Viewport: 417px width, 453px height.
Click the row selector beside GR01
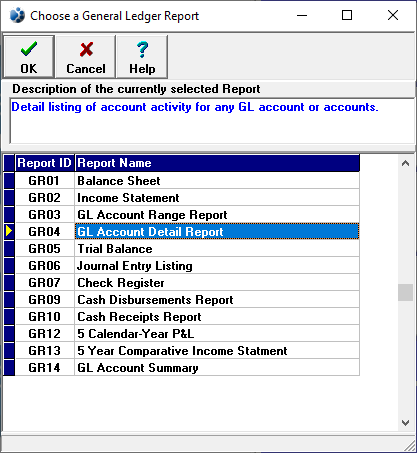point(9,180)
